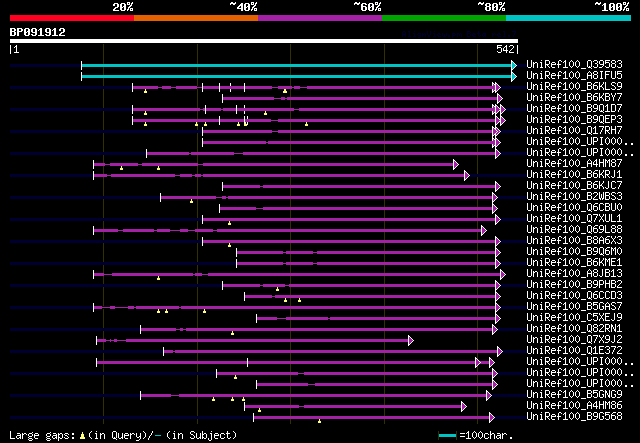The image size is (640, 443).
Task: Click the UniRef100_B8A6X3 label
Action: point(574,241)
